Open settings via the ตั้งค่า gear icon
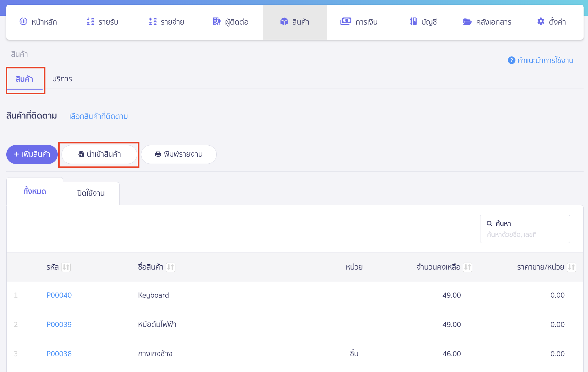 [541, 21]
